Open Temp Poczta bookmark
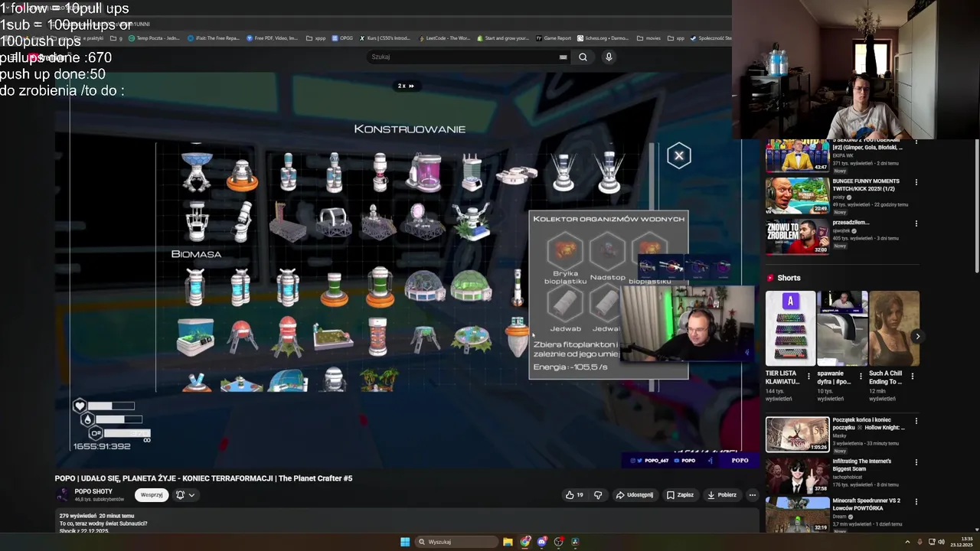 click(154, 37)
